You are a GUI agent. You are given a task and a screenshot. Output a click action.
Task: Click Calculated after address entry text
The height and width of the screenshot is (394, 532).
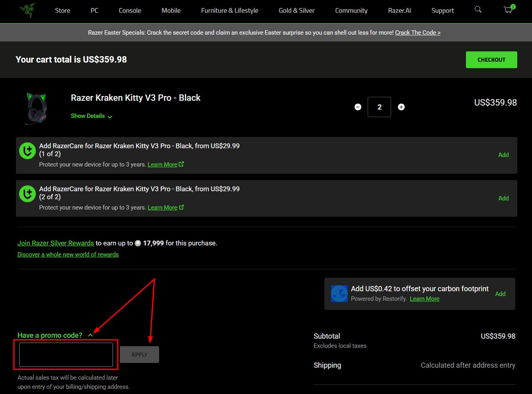point(468,365)
